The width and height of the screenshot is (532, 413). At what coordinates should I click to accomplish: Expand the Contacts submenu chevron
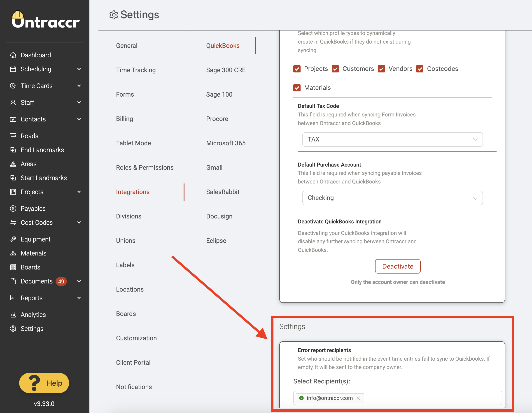(79, 119)
